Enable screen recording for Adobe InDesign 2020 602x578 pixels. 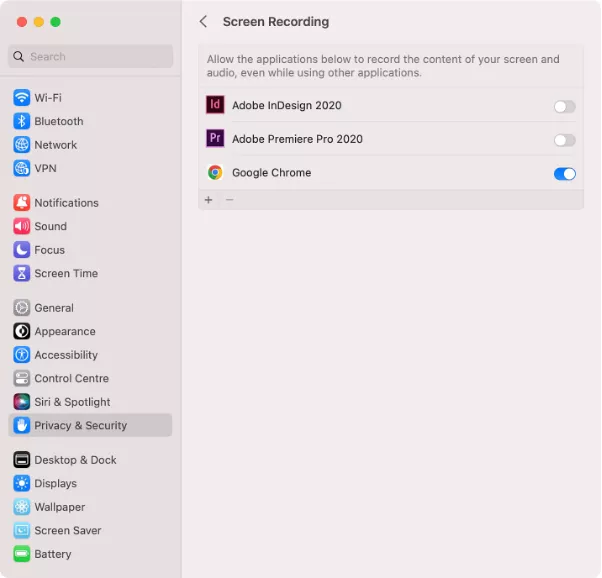pos(564,106)
